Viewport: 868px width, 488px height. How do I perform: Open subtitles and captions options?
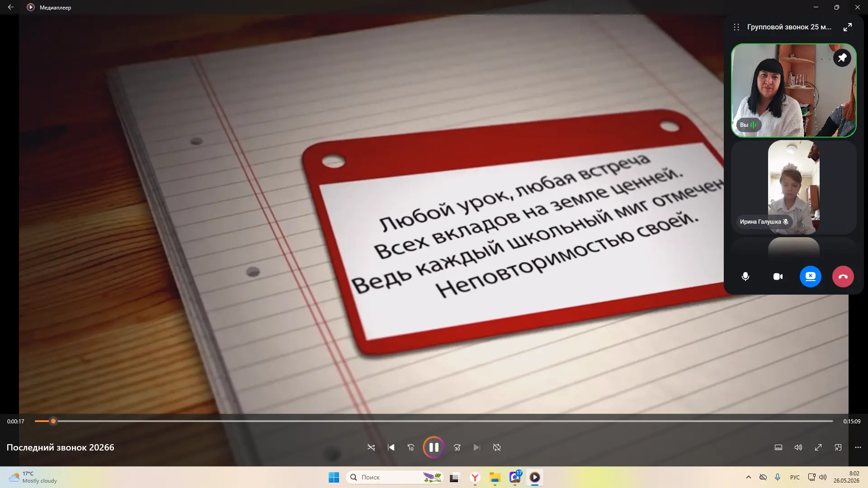point(778,447)
